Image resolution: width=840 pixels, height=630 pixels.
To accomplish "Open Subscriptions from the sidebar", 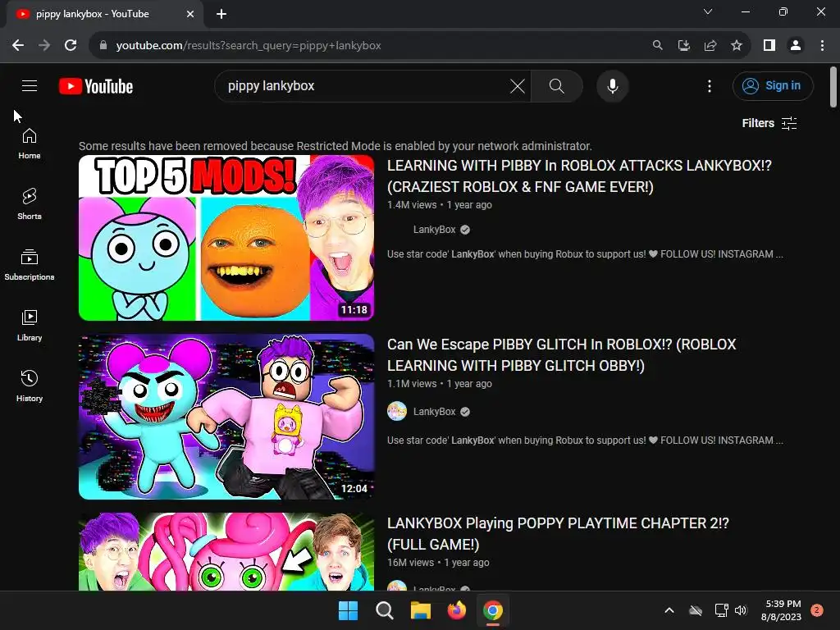I will pyautogui.click(x=30, y=265).
